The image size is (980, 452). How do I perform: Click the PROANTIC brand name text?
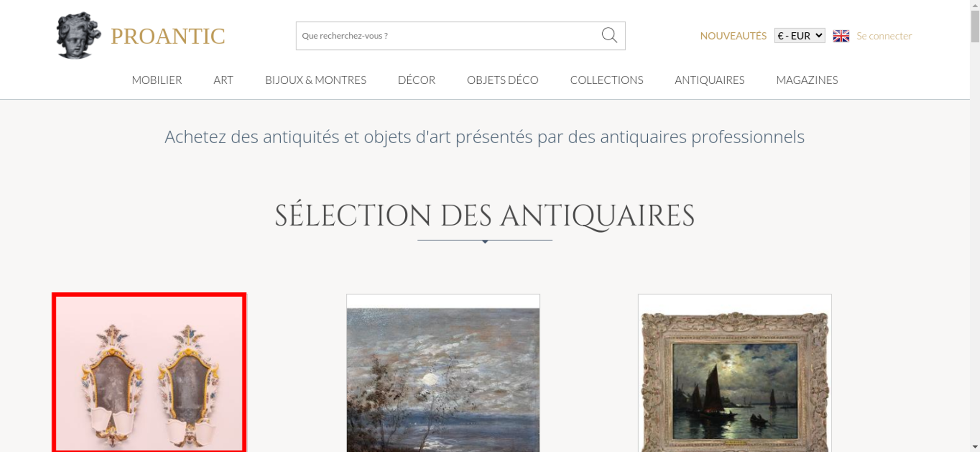pyautogui.click(x=168, y=36)
